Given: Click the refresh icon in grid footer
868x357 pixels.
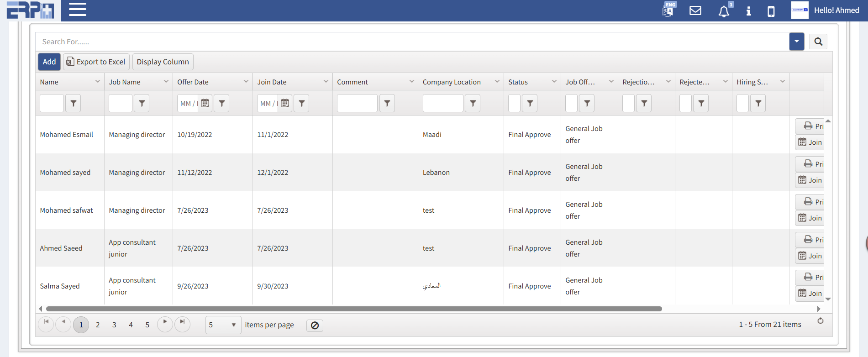Looking at the screenshot, I should coord(820,321).
